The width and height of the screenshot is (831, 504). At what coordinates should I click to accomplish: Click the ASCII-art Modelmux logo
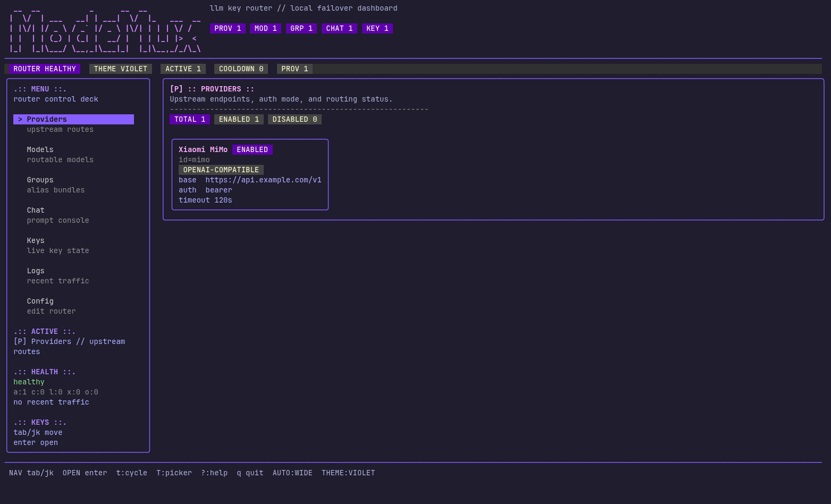pyautogui.click(x=105, y=30)
